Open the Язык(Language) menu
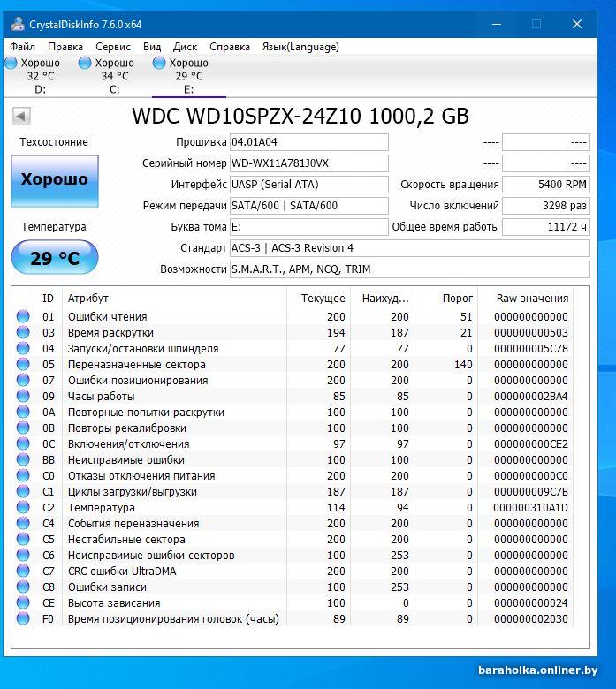This screenshot has height=689, width=616. point(300,47)
